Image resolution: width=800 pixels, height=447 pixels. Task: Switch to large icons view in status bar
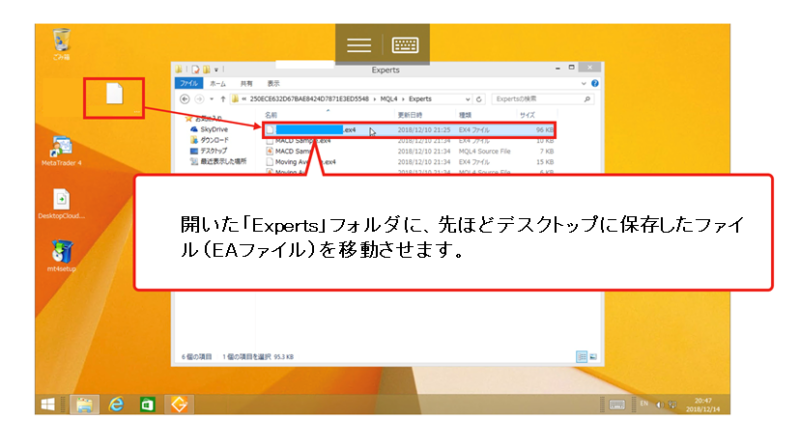point(593,357)
